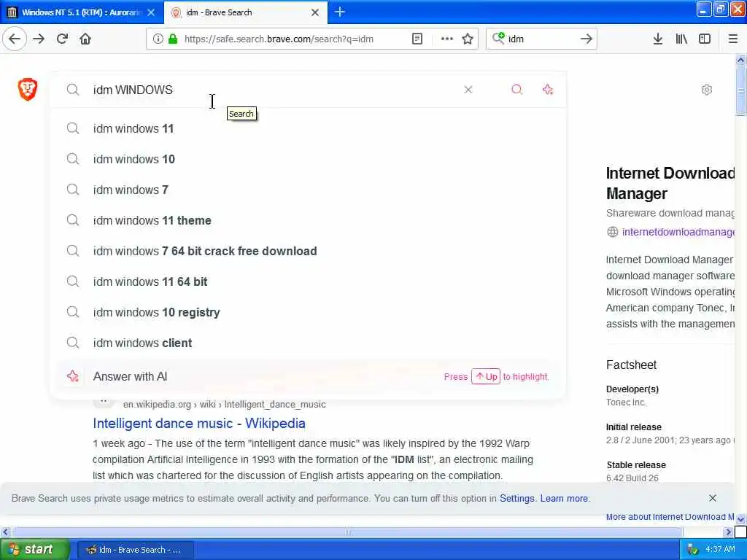Reload the current page

click(x=62, y=39)
